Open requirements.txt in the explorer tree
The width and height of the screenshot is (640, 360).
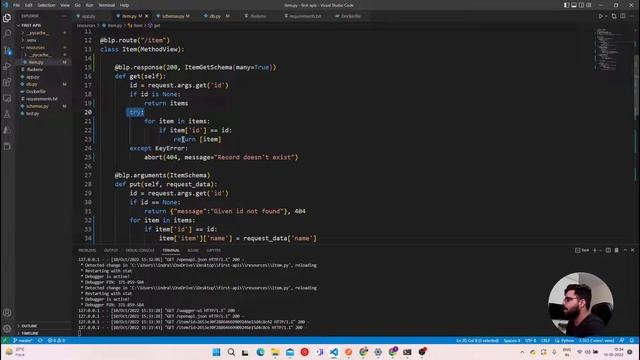pos(42,99)
